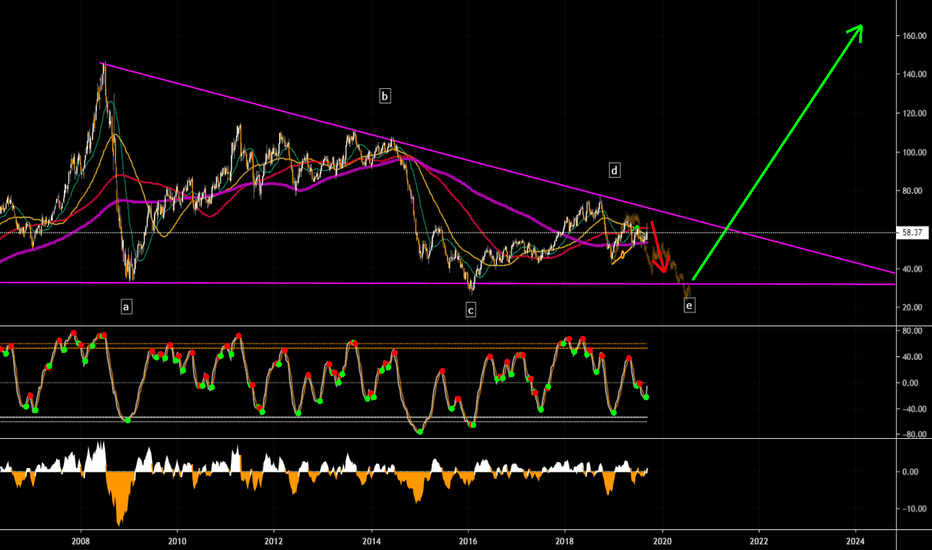
Task: Select the descending magenta trendline
Action: pyautogui.click(x=499, y=168)
